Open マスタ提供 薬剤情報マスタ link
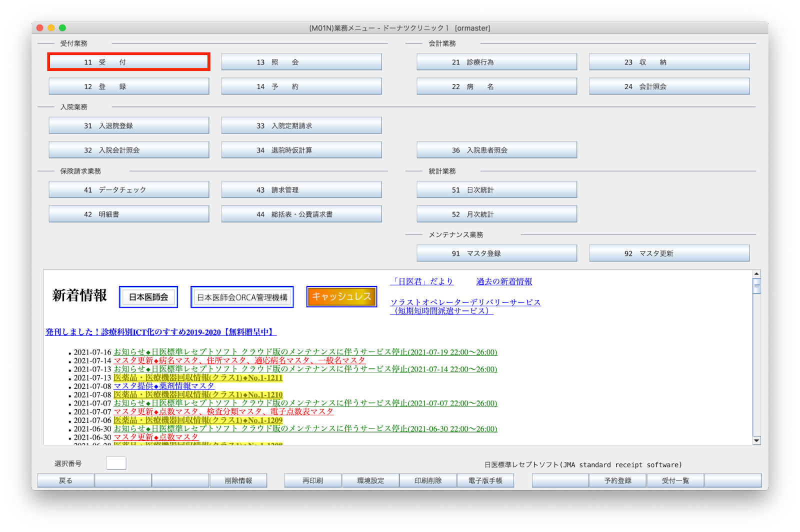 point(164,386)
